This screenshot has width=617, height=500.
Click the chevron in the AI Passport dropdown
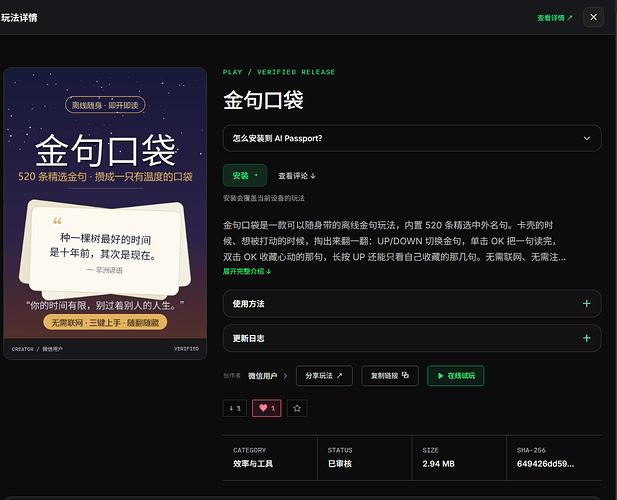click(586, 138)
